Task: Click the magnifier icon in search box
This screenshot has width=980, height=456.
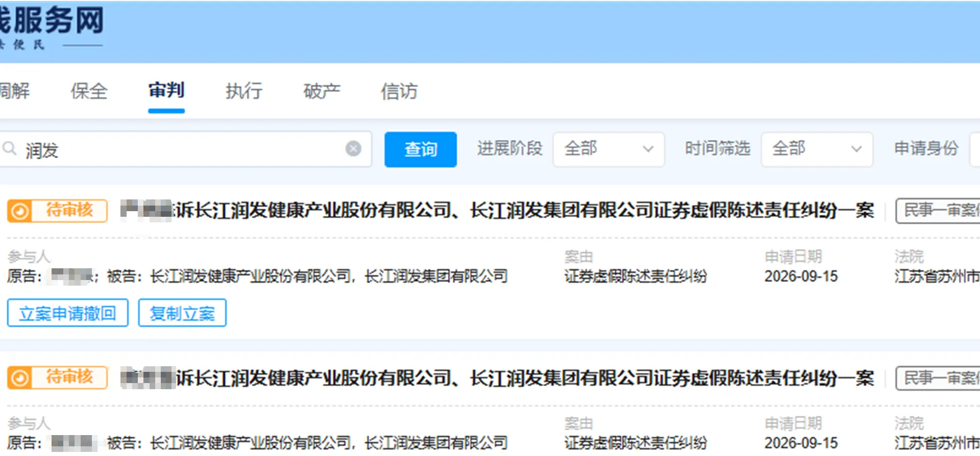Action: coord(10,149)
